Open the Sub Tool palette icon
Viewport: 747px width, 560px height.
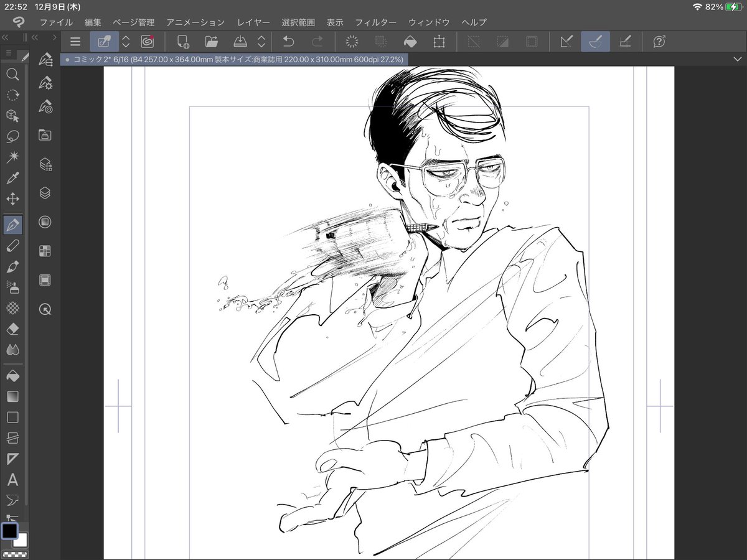point(45,60)
